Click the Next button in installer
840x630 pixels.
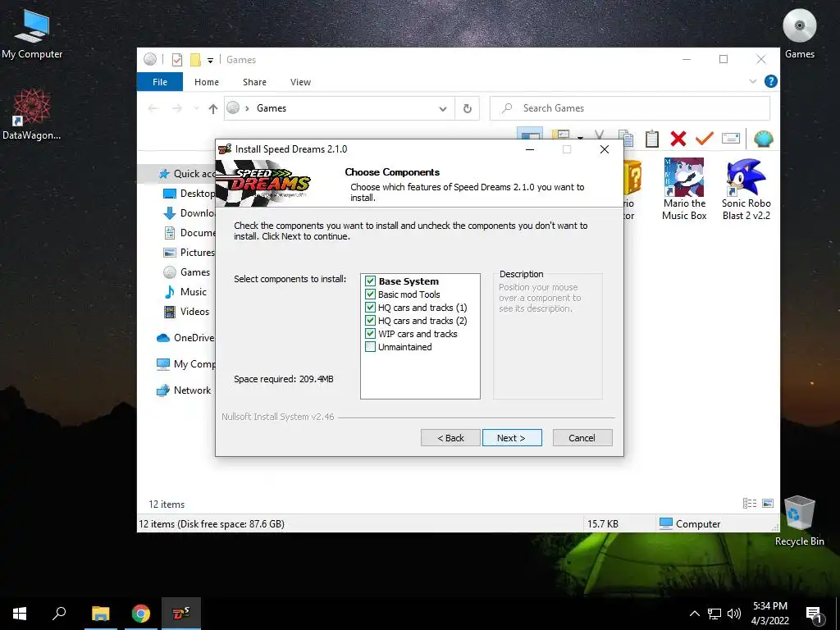coord(512,438)
